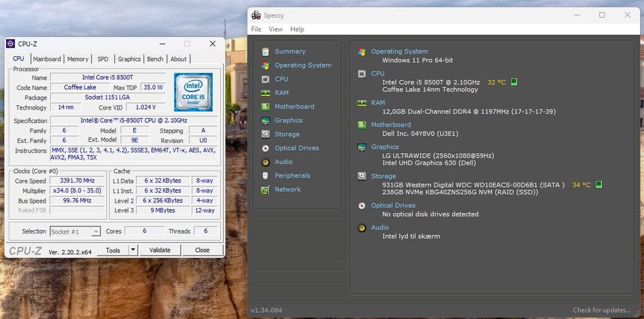Click the Peripherals mouse icon in Speccy sidebar
The image size is (644, 319).
point(266,175)
